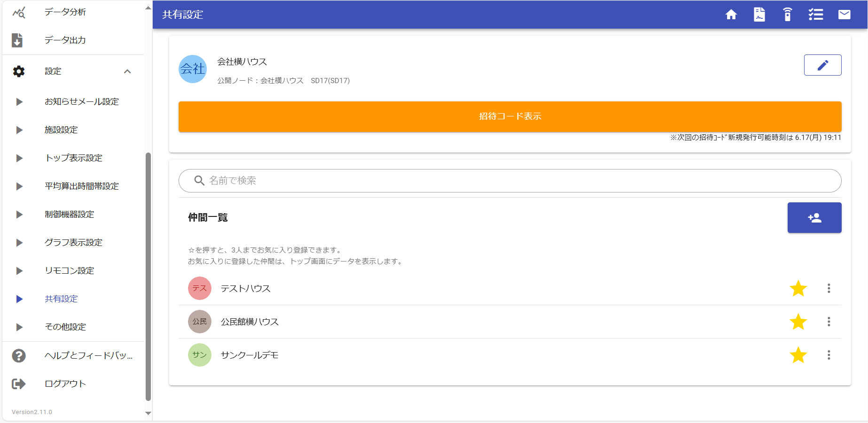Click the search magnifier icon
The width and height of the screenshot is (868, 423).
(199, 181)
